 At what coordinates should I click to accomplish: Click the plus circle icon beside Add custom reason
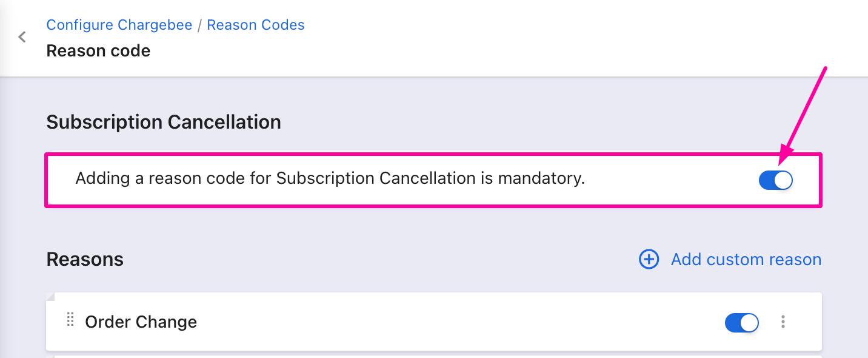(x=649, y=260)
